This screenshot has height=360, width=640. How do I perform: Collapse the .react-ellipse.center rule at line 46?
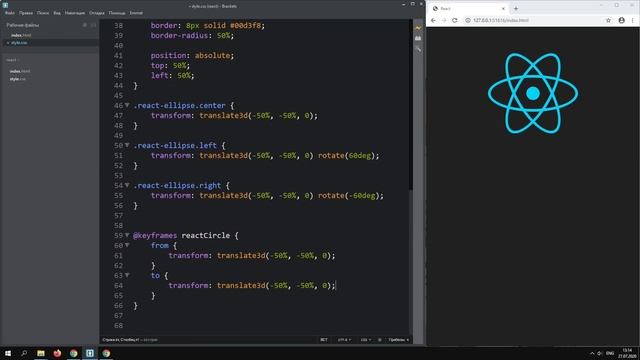click(x=127, y=105)
